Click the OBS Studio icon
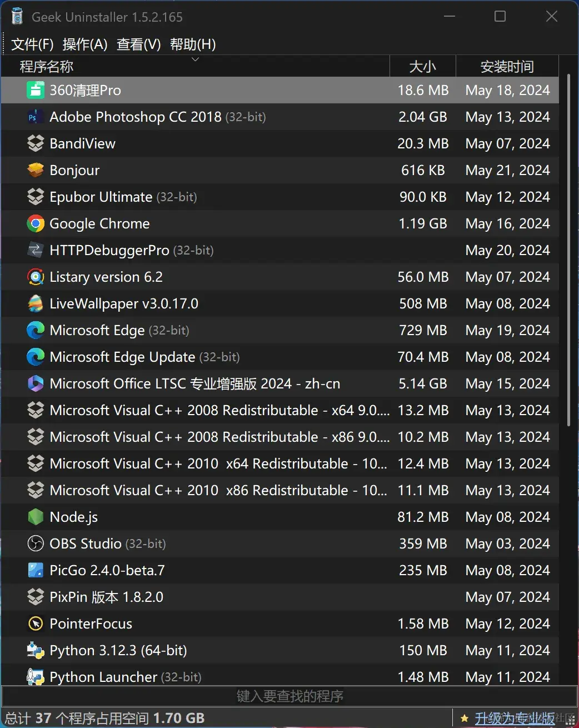Viewport: 579px width, 728px height. coord(36,543)
